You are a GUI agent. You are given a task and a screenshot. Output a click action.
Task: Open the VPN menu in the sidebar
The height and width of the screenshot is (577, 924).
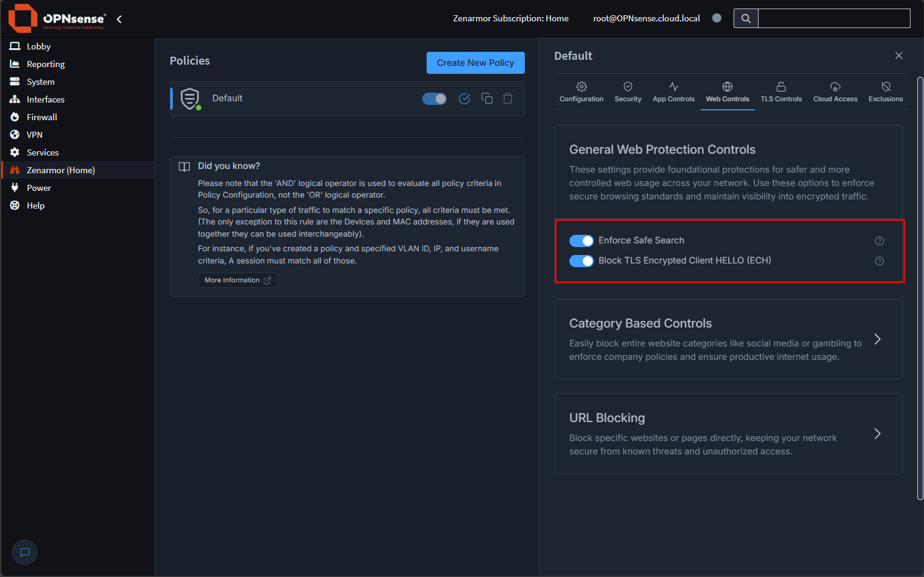(34, 134)
